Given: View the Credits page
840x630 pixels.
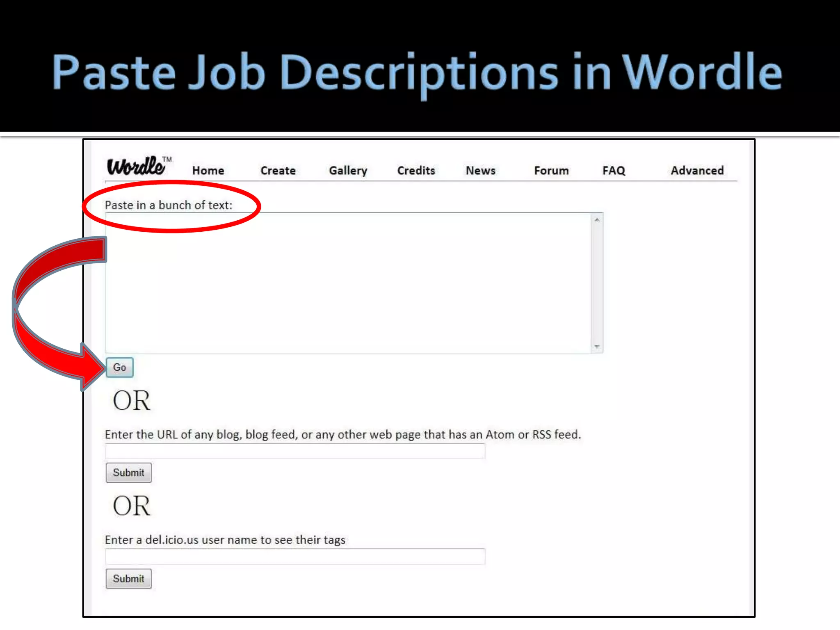Looking at the screenshot, I should click(x=416, y=171).
